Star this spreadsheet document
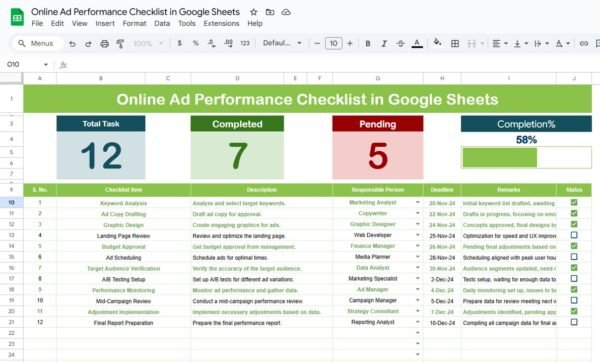 (x=253, y=12)
